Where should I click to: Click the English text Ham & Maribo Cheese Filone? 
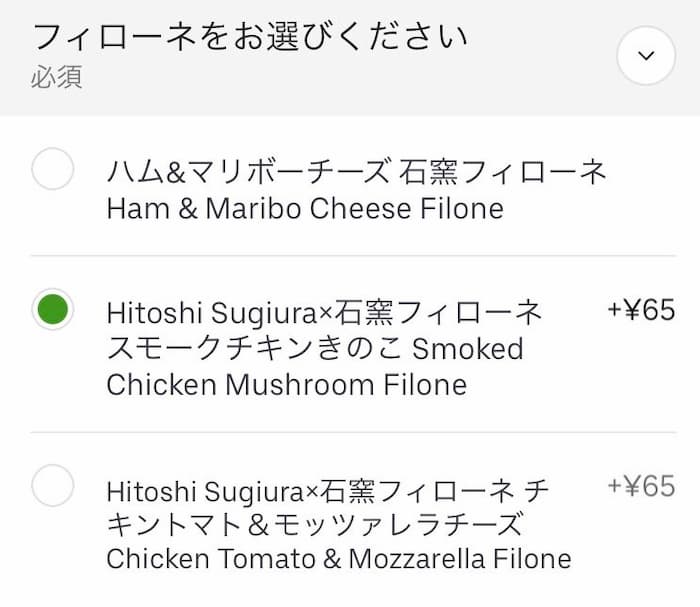pos(304,209)
